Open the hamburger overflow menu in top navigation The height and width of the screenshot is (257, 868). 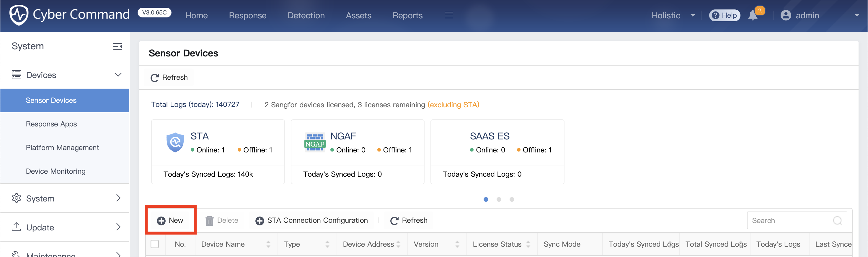click(448, 15)
